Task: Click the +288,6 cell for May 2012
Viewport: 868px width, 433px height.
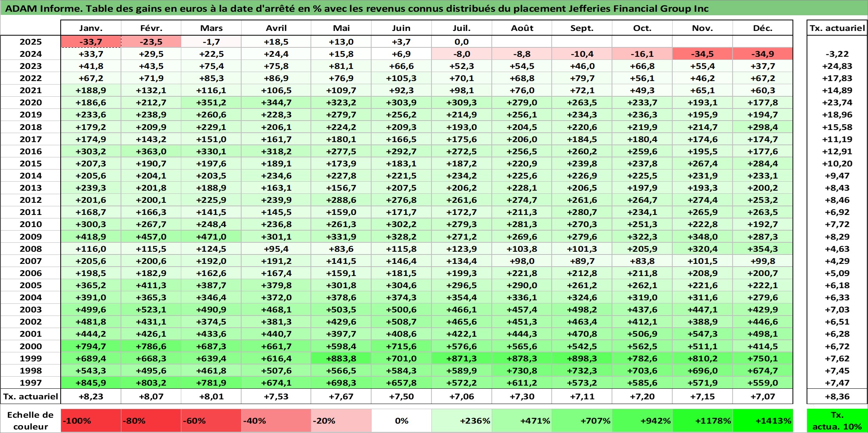Action: click(341, 200)
